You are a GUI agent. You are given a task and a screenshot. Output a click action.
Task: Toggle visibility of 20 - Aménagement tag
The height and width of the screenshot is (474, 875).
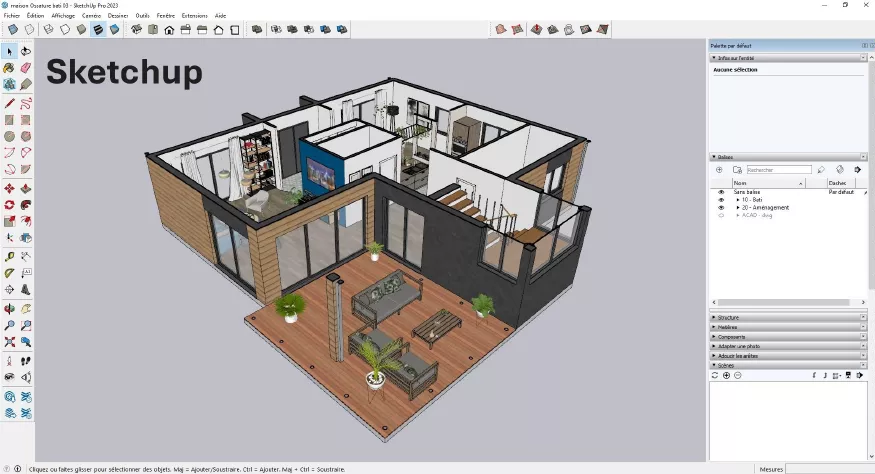click(x=720, y=207)
